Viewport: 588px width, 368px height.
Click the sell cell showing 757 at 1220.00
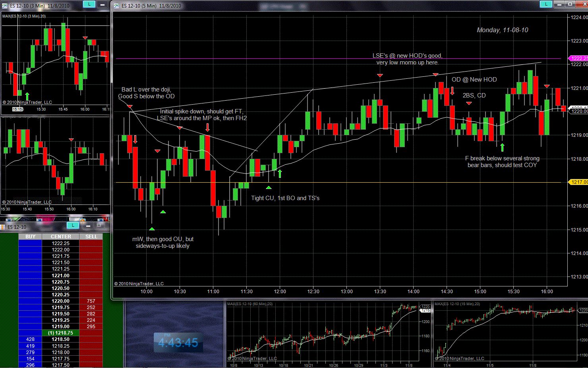(91, 301)
